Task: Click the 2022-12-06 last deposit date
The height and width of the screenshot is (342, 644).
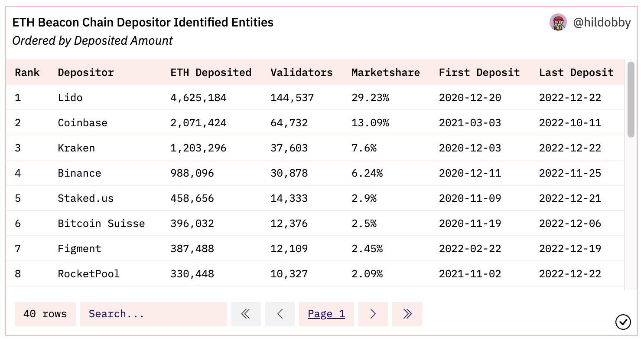Action: coord(570,224)
